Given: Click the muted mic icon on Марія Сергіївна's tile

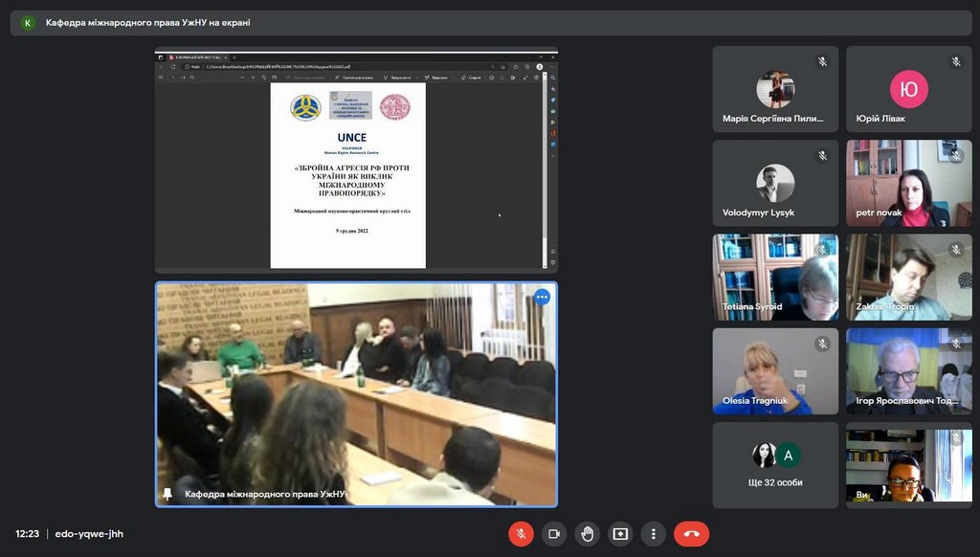Looking at the screenshot, I should [x=821, y=62].
